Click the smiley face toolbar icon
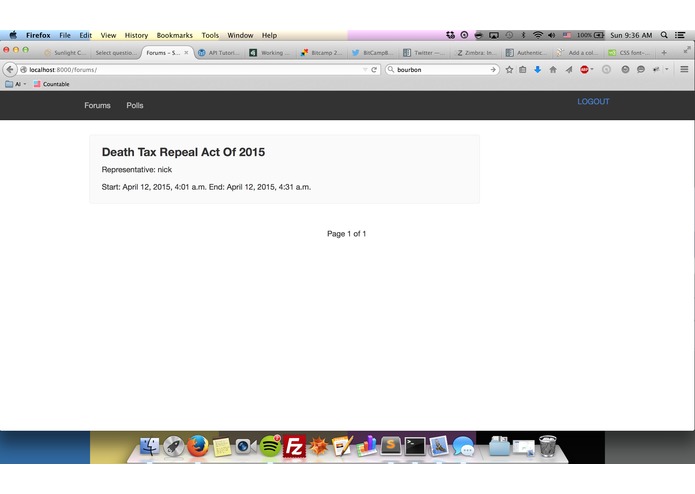Viewport: 695px width, 494px height. [625, 69]
